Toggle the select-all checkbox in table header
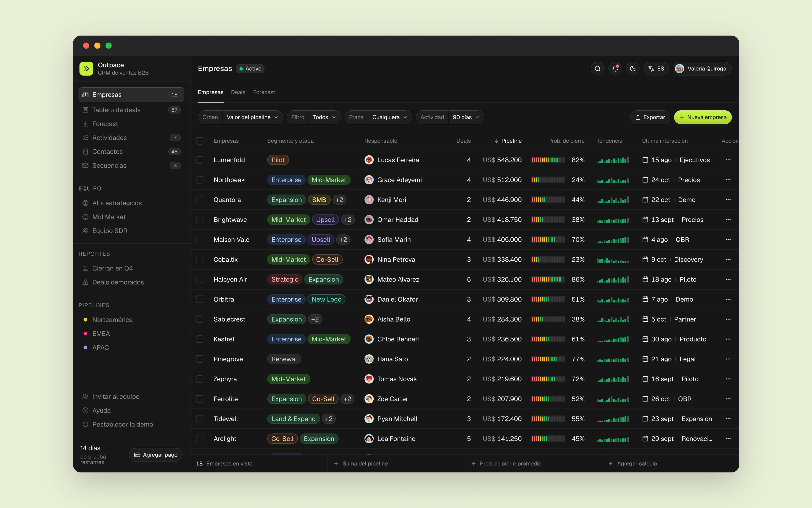812x508 pixels. pyautogui.click(x=200, y=141)
